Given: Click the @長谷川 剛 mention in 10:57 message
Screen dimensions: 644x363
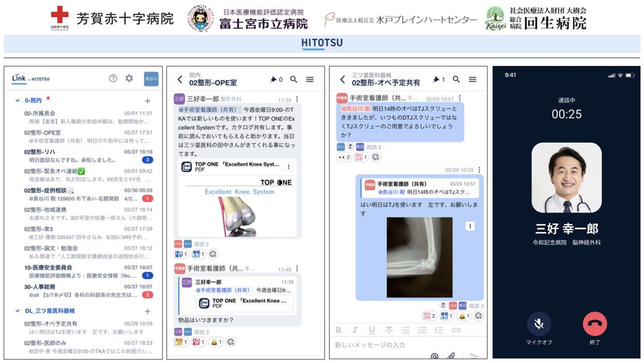Looking at the screenshot, I should point(356,109).
